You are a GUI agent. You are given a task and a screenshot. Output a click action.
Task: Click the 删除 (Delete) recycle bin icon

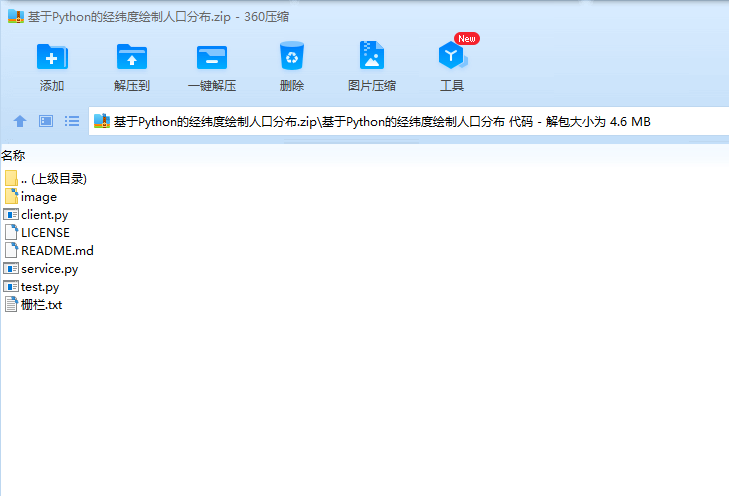point(292,56)
